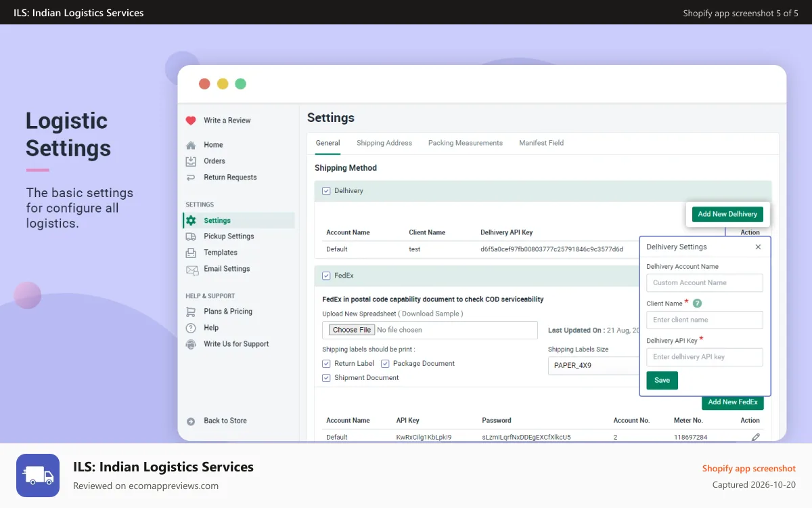
Task: Click the Client Name cell 'test'
Action: point(415,249)
